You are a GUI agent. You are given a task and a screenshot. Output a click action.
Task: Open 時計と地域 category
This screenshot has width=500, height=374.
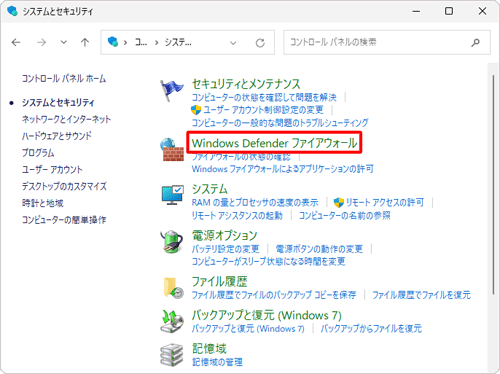(x=43, y=203)
